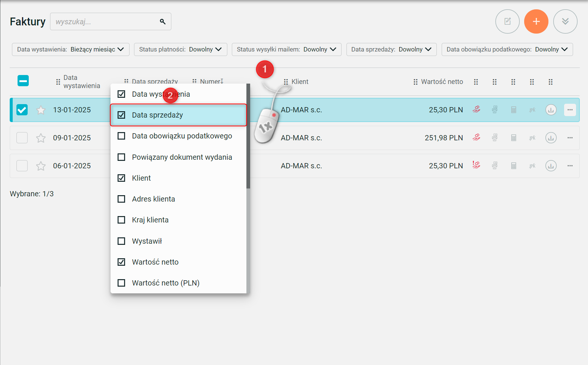
Task: Open the Data wystawienia filter dropdown
Action: pos(71,49)
